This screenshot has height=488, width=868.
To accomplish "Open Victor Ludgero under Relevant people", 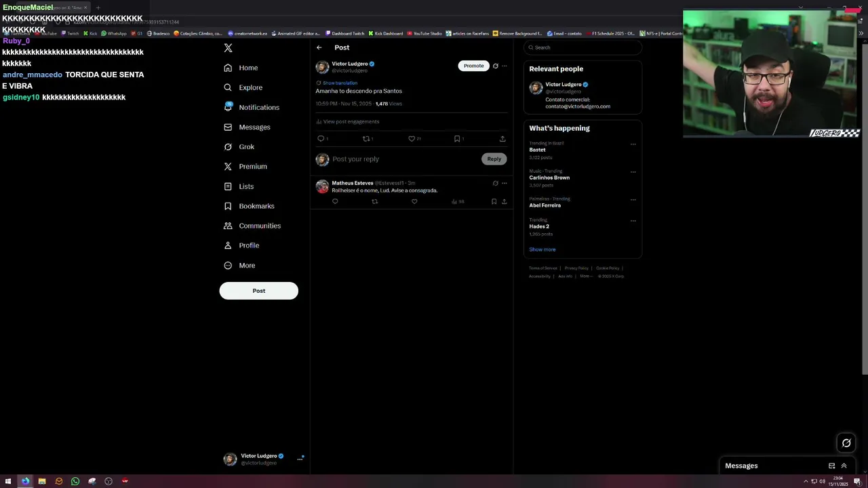I will click(563, 85).
